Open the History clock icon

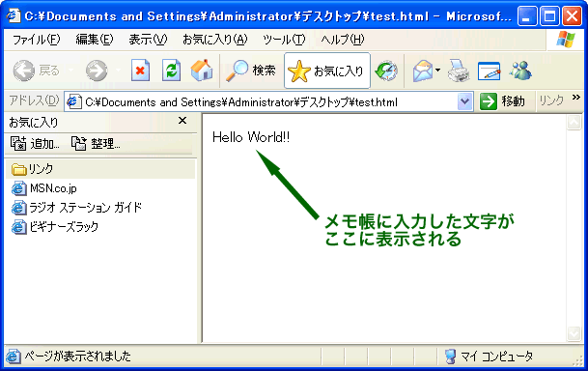tap(386, 71)
